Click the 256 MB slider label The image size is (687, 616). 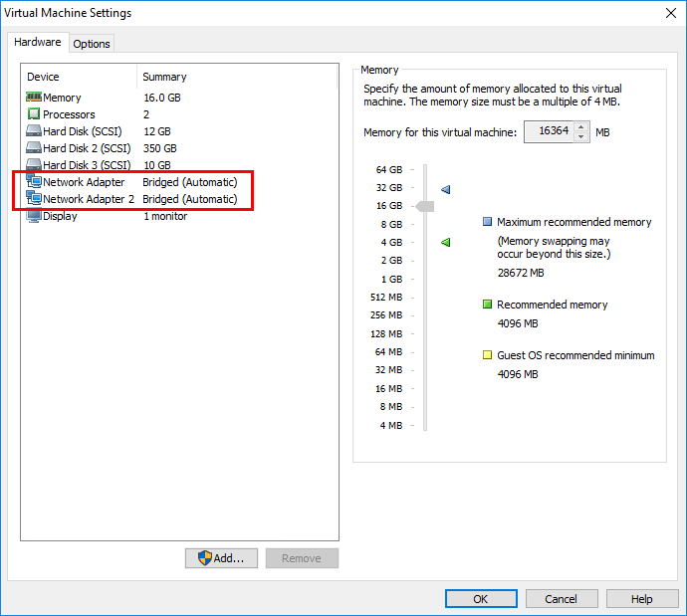pos(386,314)
